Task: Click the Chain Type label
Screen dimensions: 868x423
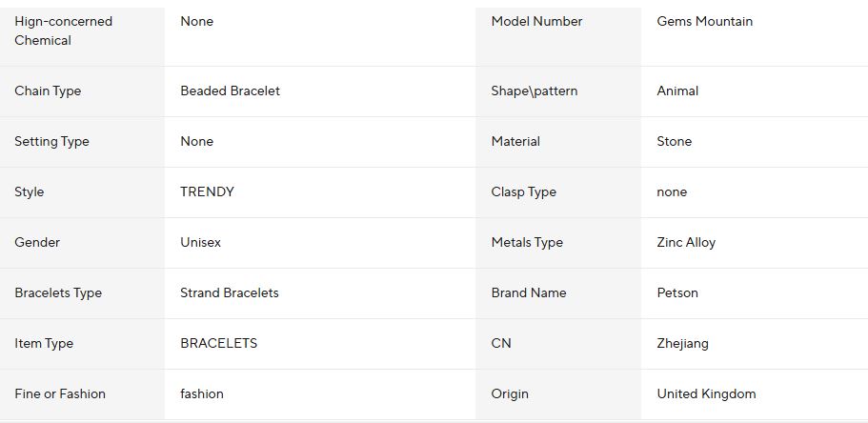Action: [48, 91]
